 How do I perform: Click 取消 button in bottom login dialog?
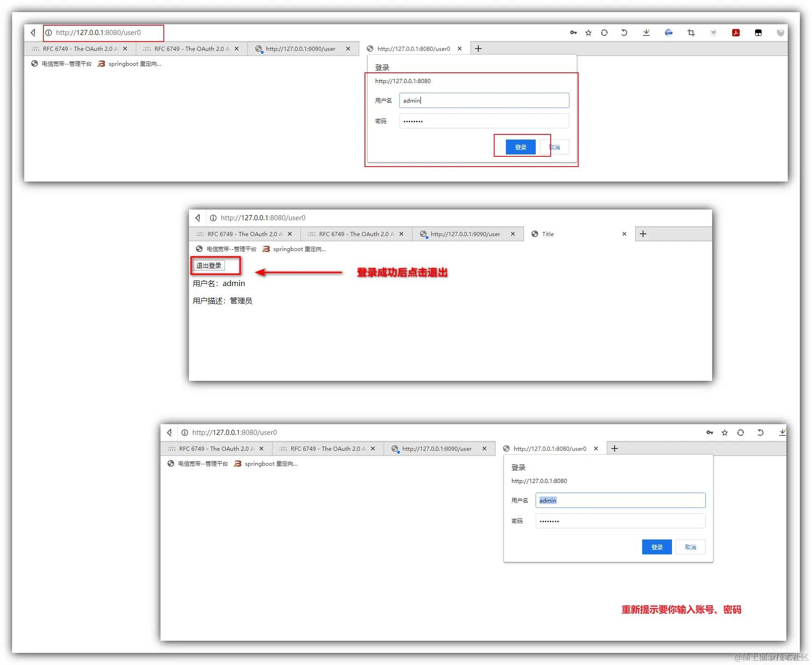(691, 547)
